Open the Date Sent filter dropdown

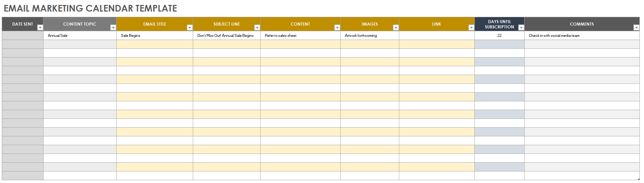(x=40, y=28)
